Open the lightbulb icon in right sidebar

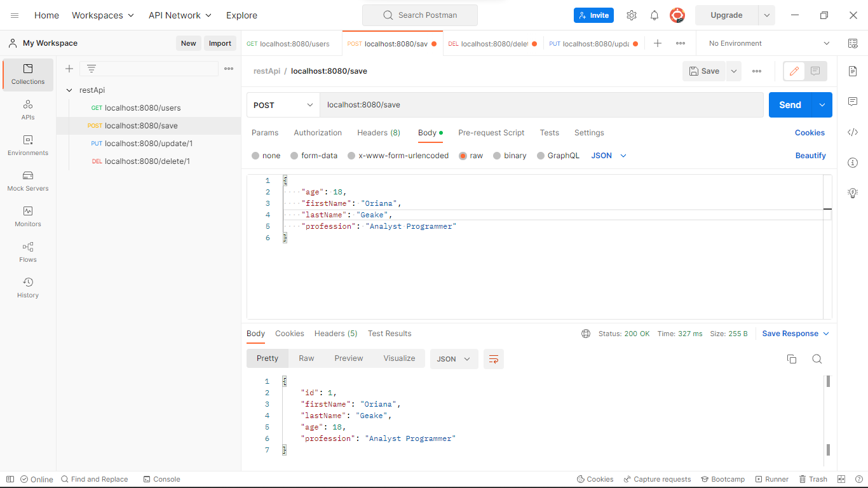853,193
